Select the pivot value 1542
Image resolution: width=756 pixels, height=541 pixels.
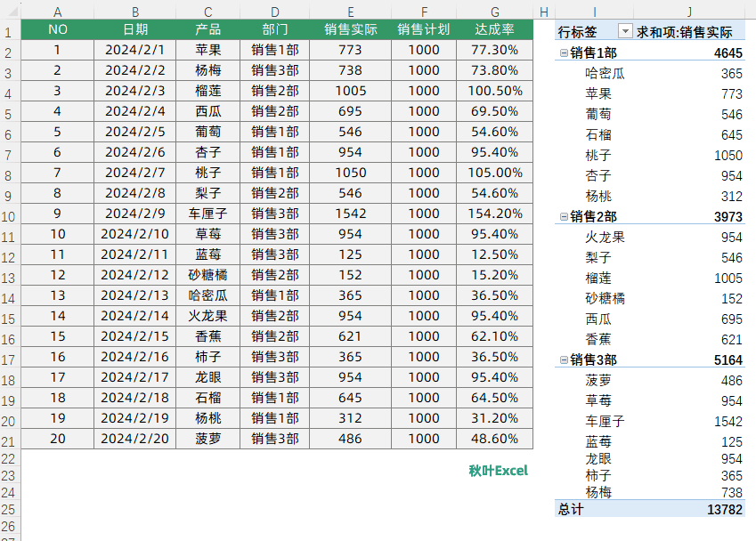[728, 421]
